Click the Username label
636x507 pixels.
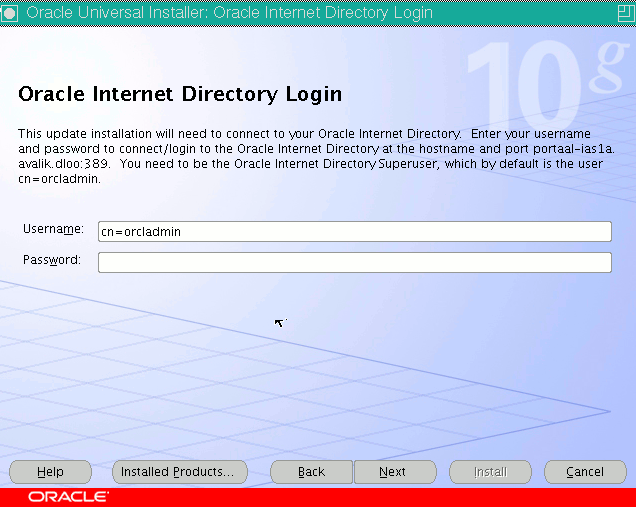(x=53, y=229)
